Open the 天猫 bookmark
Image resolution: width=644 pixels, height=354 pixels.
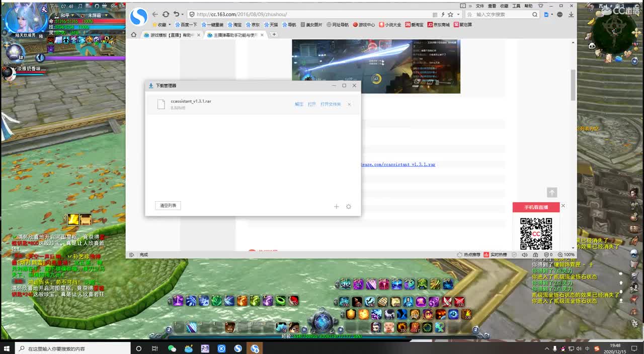pyautogui.click(x=270, y=25)
